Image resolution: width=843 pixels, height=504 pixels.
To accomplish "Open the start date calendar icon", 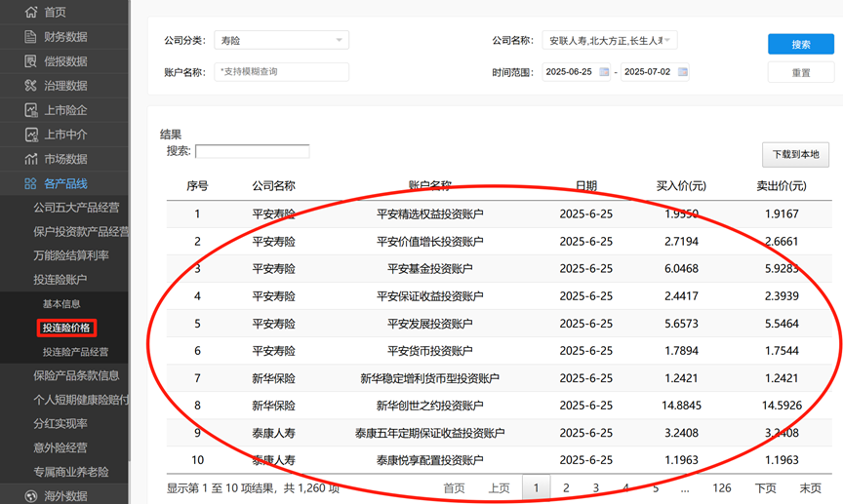I will pyautogui.click(x=604, y=72).
